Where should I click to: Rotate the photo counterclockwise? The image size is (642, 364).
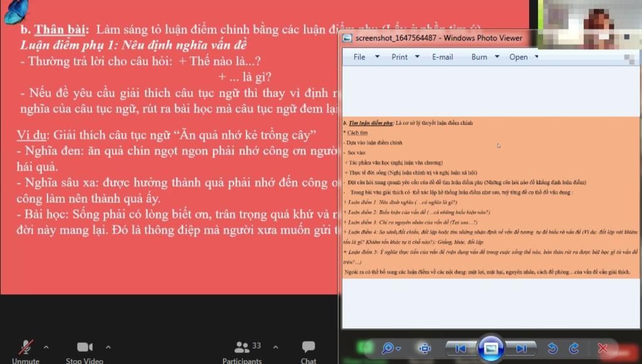pos(552,348)
